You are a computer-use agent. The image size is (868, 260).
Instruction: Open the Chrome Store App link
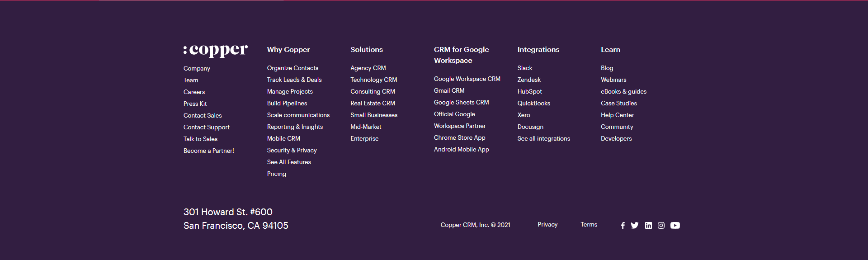(x=459, y=137)
